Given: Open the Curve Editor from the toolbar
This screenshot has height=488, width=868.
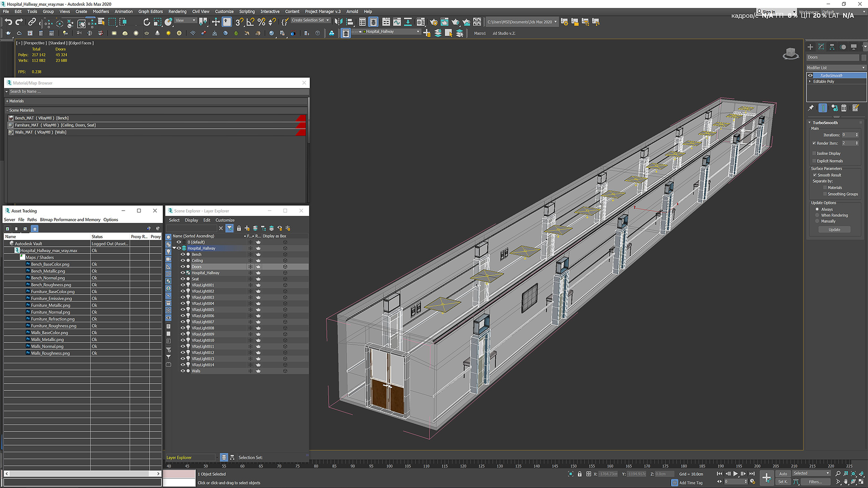Looking at the screenshot, I should point(397,22).
